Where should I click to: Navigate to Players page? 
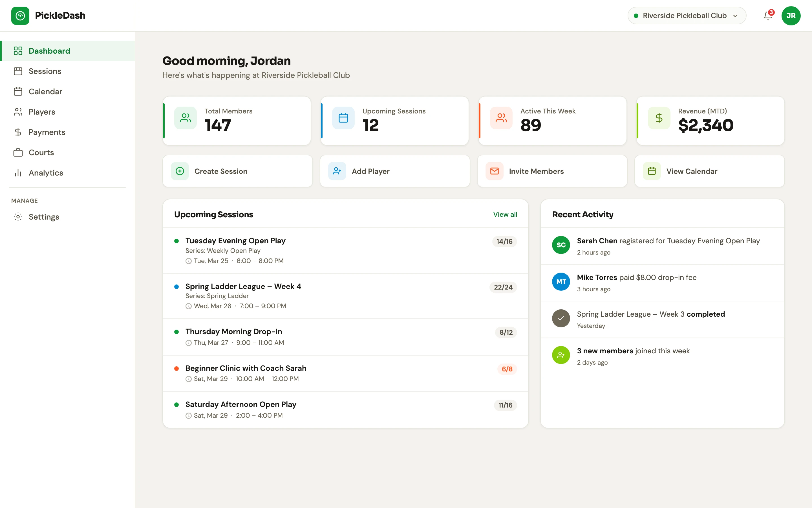click(x=67, y=112)
